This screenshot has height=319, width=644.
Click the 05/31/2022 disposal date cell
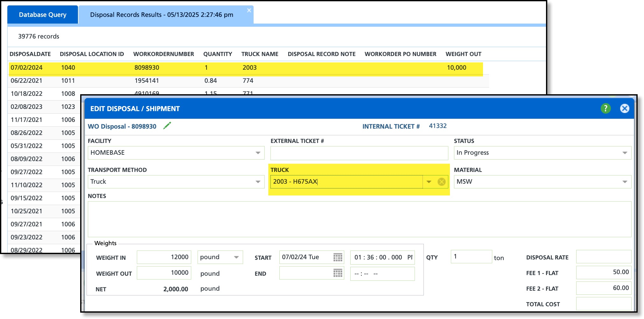point(26,146)
